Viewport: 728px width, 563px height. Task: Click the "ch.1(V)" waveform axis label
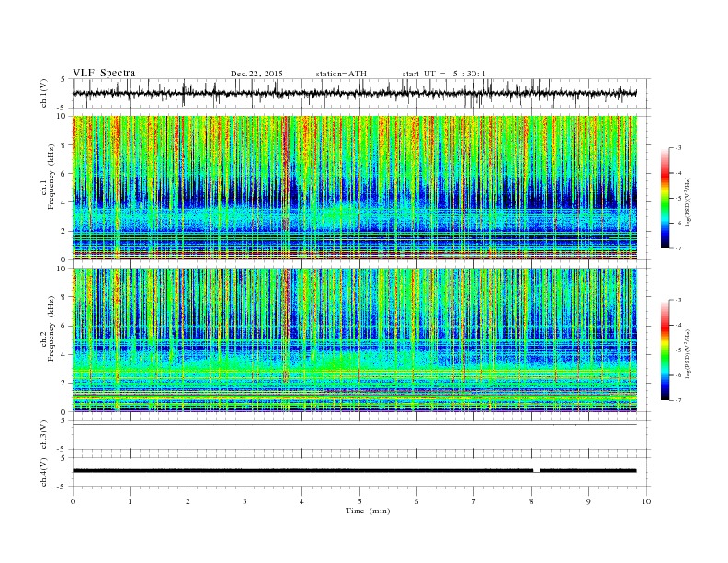44,93
